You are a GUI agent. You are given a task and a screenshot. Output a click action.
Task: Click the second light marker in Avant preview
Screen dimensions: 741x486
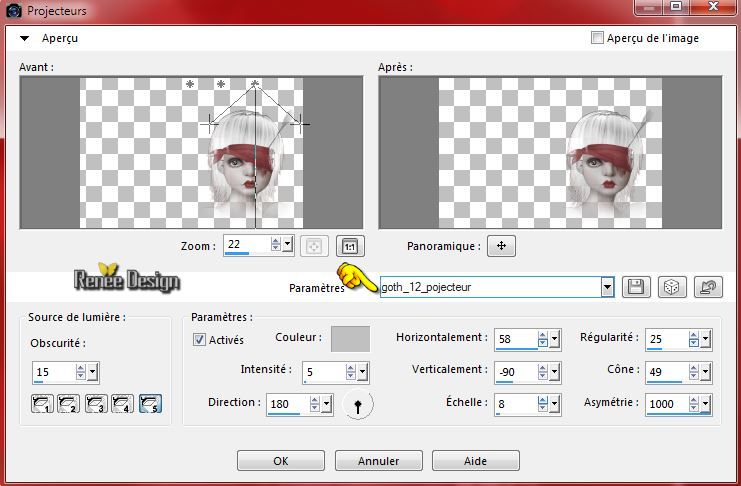[x=221, y=84]
